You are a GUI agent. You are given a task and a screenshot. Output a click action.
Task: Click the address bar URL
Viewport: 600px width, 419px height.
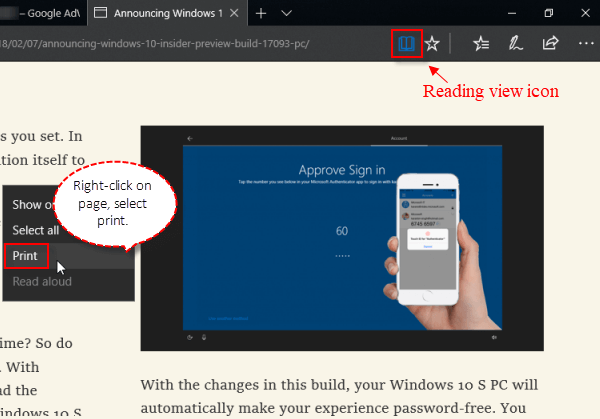point(155,44)
